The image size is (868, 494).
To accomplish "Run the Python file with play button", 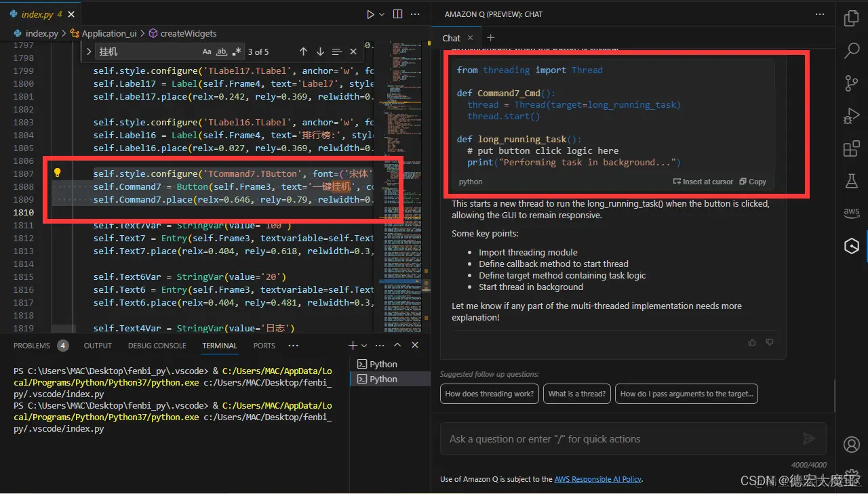I will click(370, 14).
